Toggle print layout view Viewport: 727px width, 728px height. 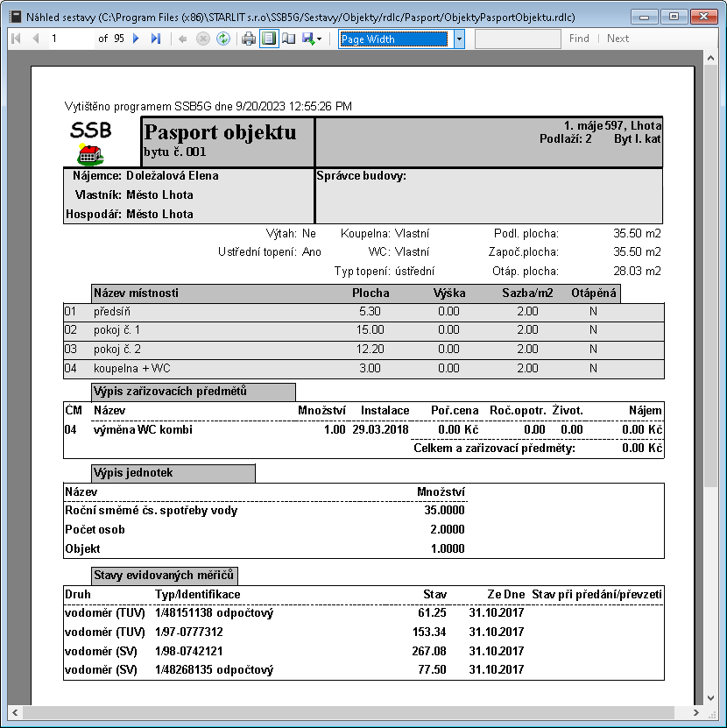point(269,39)
